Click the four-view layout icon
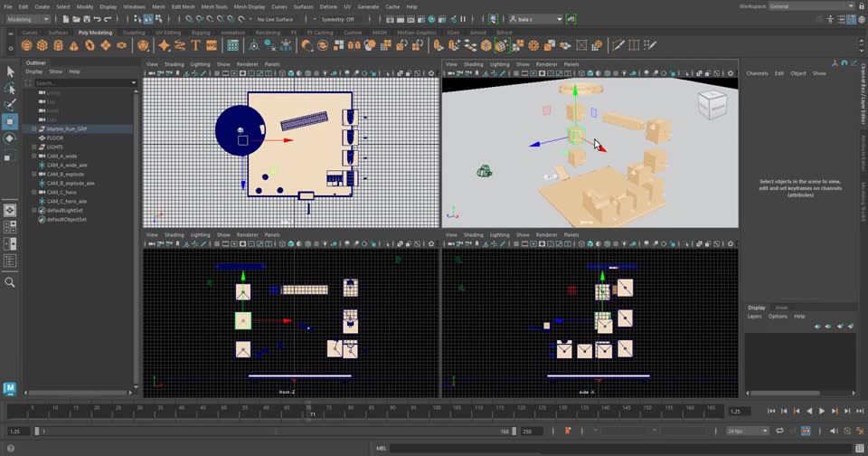 click(x=10, y=226)
